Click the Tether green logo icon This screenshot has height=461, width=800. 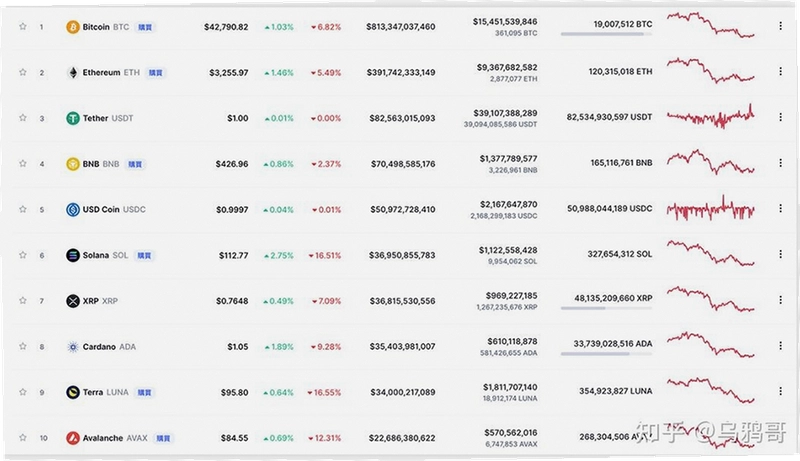[x=73, y=118]
